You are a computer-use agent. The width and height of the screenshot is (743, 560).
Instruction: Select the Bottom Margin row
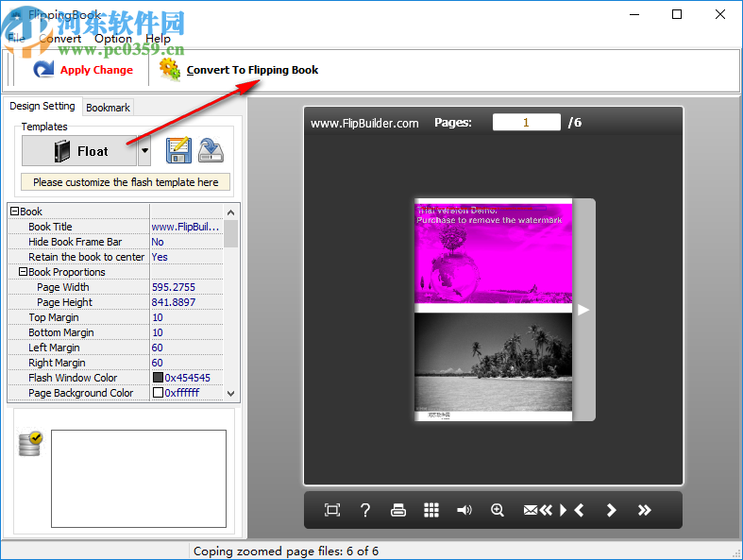pos(115,332)
